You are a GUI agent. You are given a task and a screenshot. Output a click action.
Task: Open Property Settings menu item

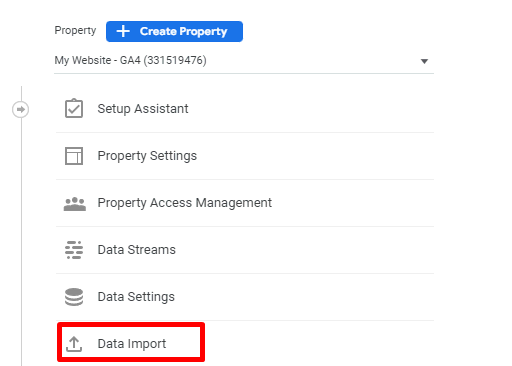[245, 156]
